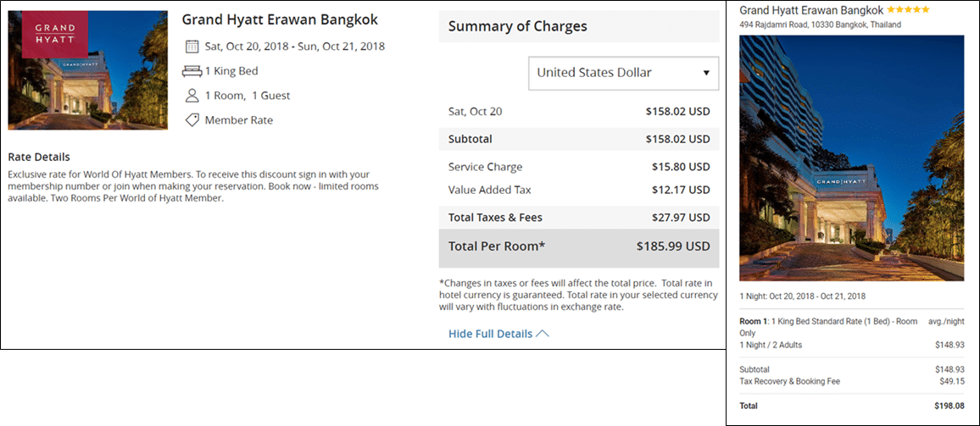Click the guest person icon
The height and width of the screenshot is (426, 980).
(192, 96)
